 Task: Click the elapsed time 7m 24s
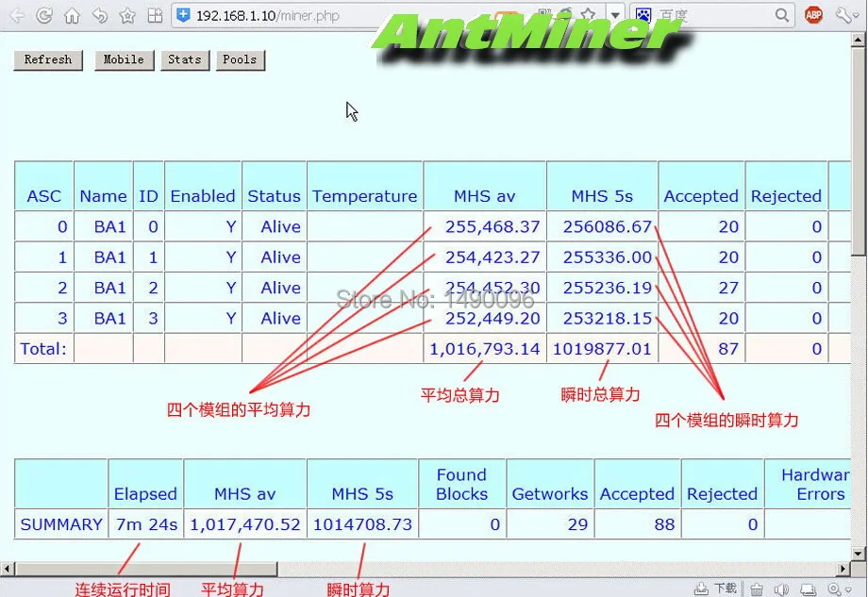click(146, 524)
